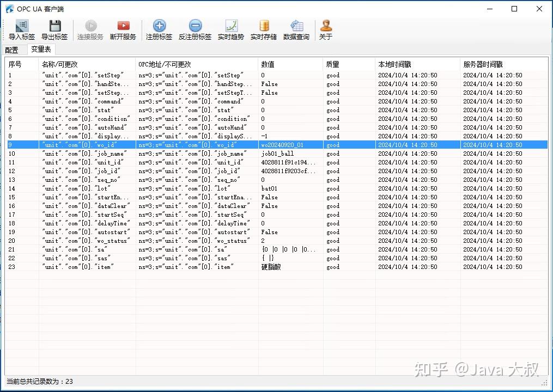Click the 数值 column header
The image size is (553, 392).
290,64
